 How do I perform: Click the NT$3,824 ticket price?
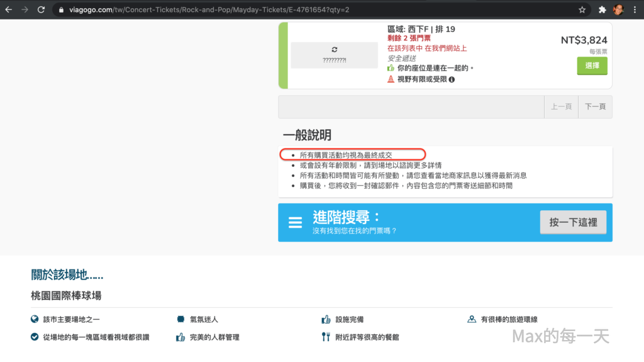(584, 40)
